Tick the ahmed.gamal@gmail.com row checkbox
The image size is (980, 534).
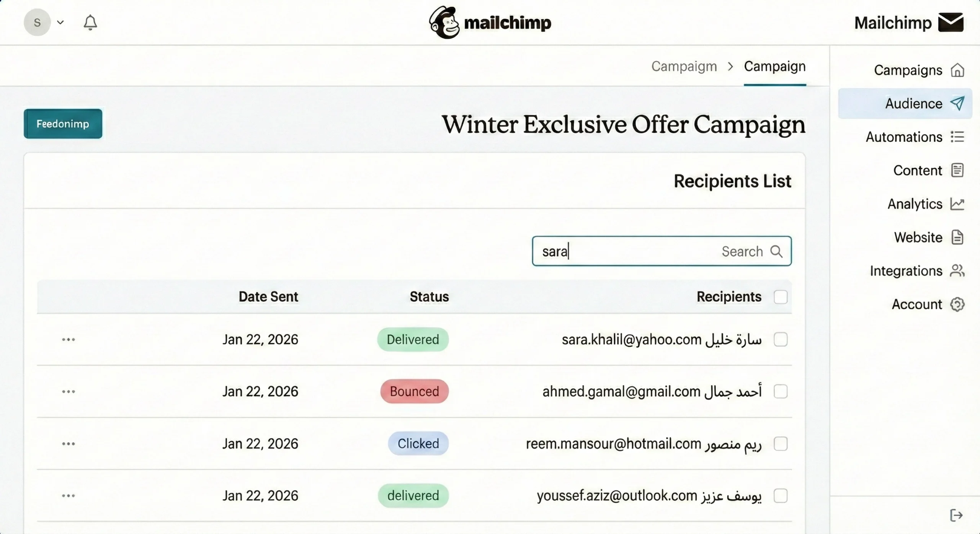point(781,391)
